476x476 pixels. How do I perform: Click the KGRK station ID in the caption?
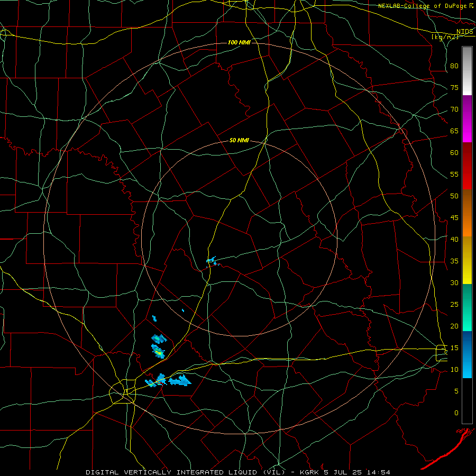pos(311,472)
